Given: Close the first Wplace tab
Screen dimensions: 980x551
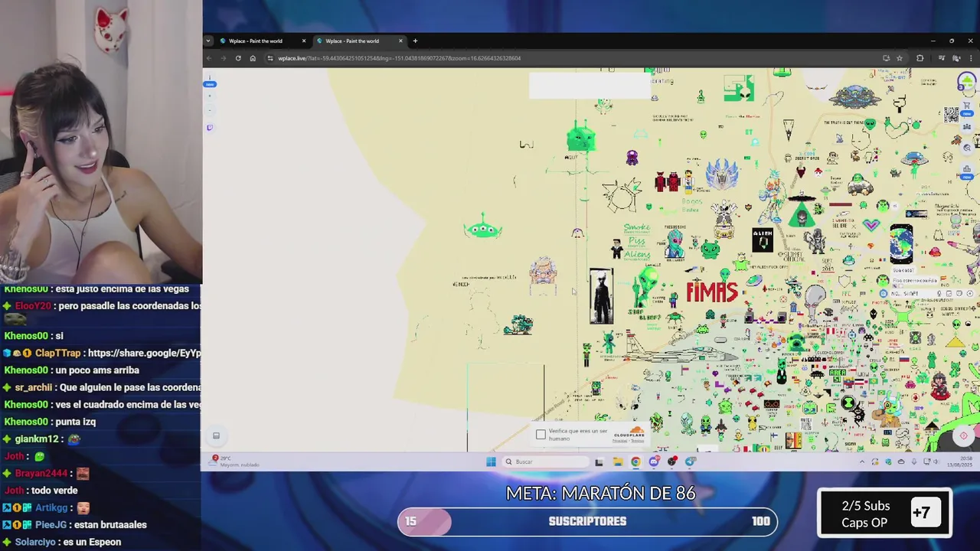Looking at the screenshot, I should pos(304,41).
